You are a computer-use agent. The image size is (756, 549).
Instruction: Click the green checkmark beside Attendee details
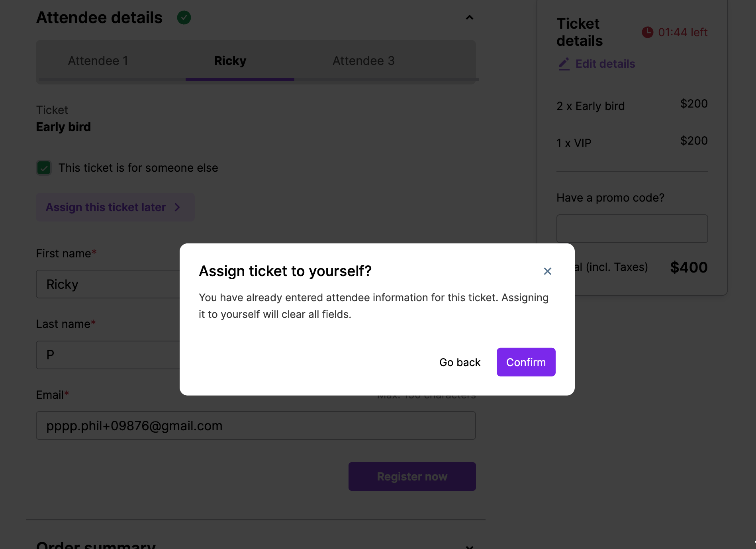tap(184, 18)
